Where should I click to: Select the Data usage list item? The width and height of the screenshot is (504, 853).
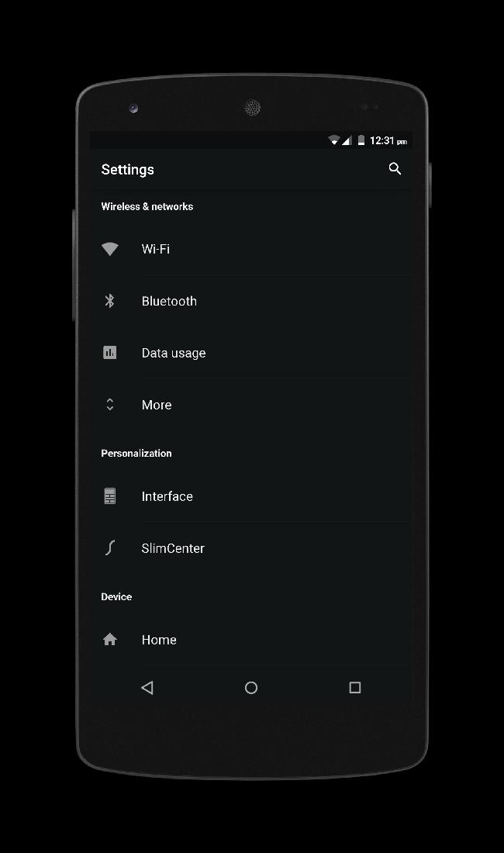coord(233,352)
